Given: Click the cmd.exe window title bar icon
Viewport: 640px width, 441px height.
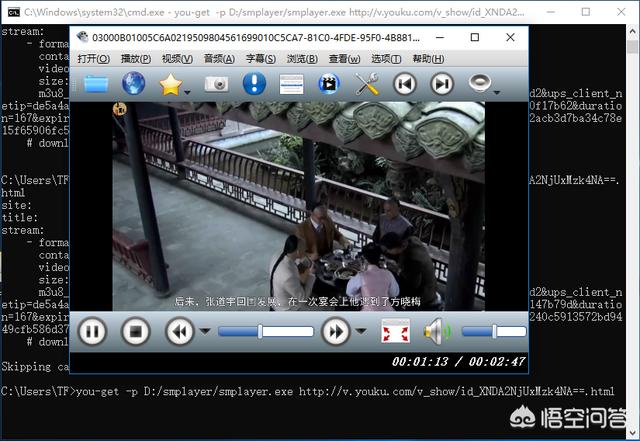Looking at the screenshot, I should (14, 12).
